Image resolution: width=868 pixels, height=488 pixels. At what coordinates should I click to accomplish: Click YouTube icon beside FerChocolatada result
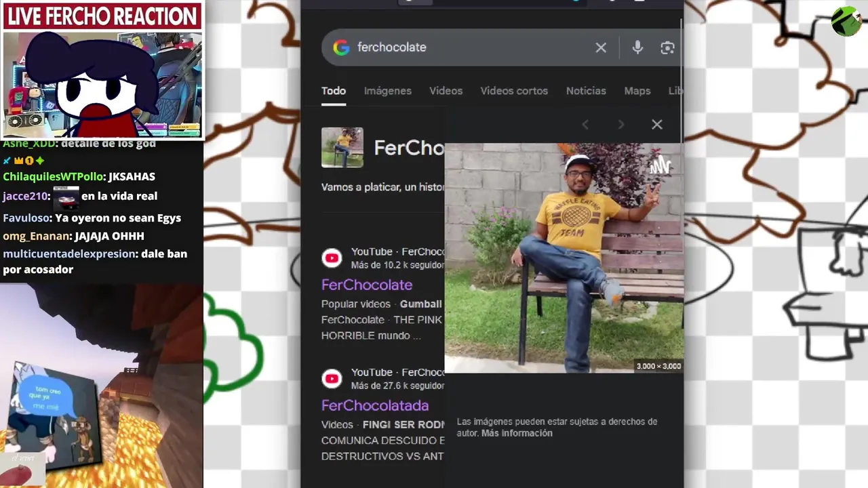pyautogui.click(x=332, y=379)
